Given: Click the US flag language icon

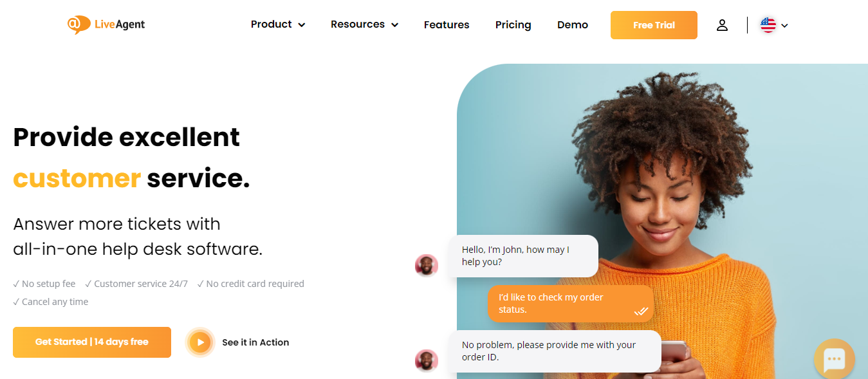Looking at the screenshot, I should (x=768, y=25).
